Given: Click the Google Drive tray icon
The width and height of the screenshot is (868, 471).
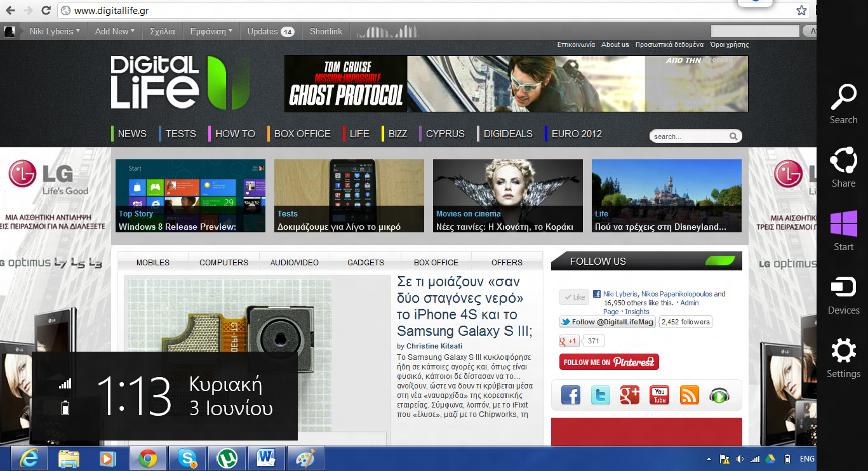Looking at the screenshot, I should coord(770,459).
